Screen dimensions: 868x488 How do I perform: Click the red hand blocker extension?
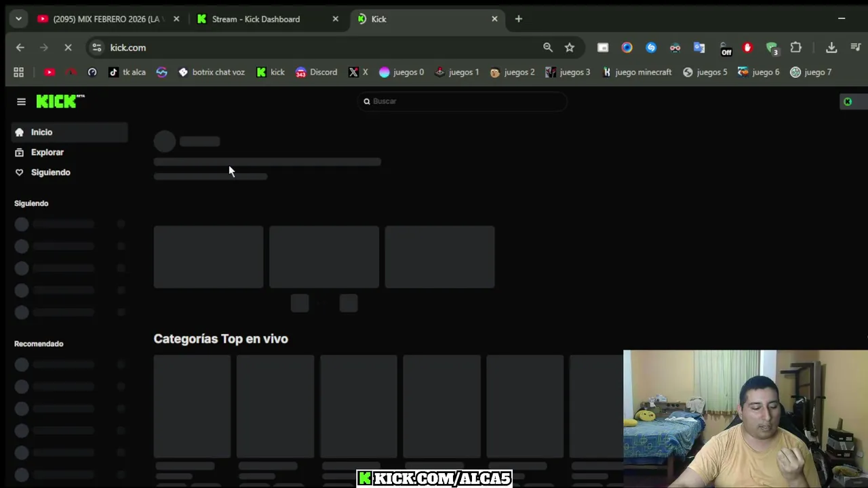[x=747, y=47]
